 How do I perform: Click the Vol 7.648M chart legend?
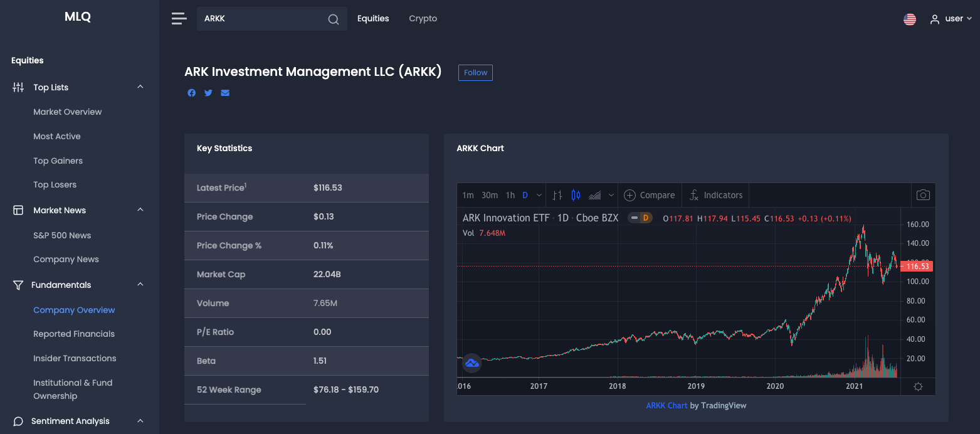pyautogui.click(x=484, y=233)
